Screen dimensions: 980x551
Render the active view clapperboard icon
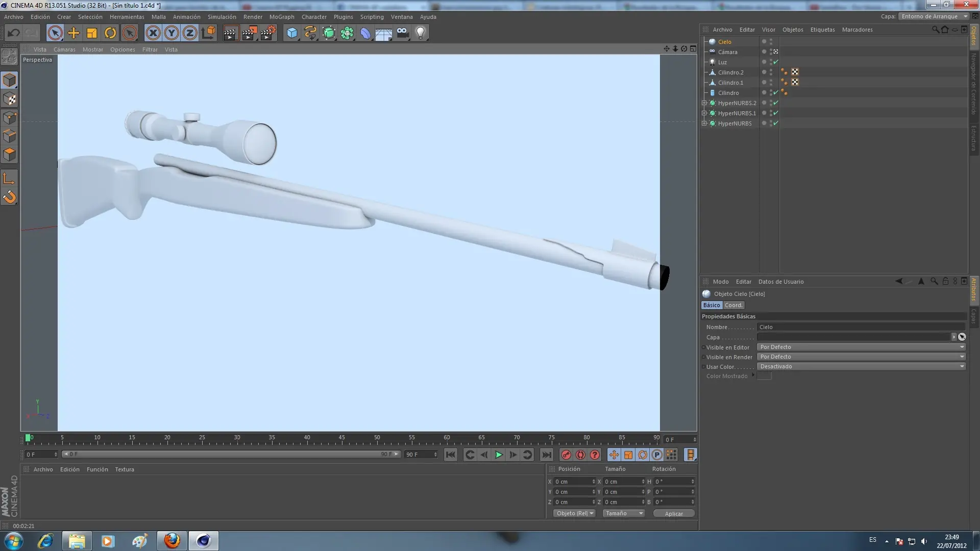230,33
